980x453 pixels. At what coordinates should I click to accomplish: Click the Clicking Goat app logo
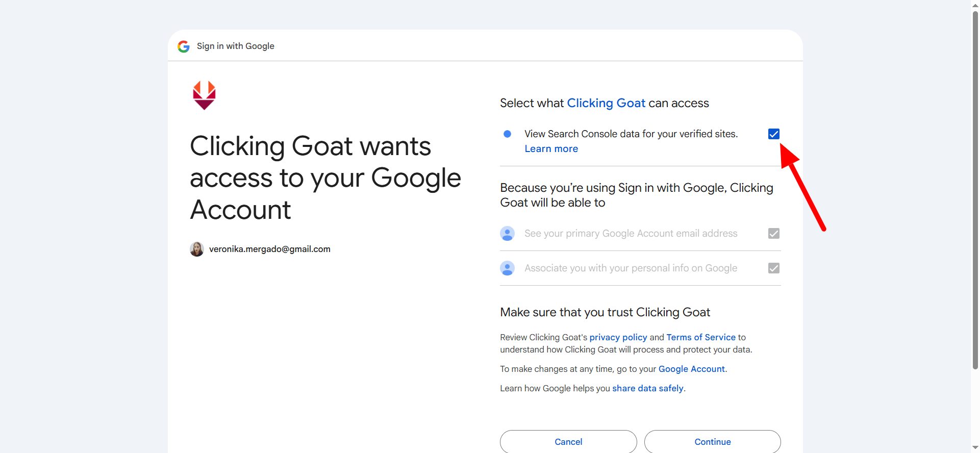click(204, 95)
